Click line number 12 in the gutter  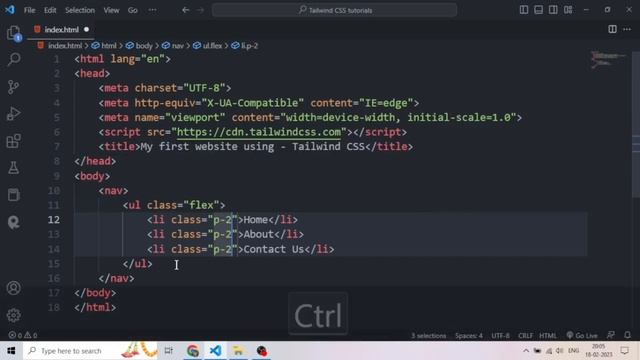54,220
